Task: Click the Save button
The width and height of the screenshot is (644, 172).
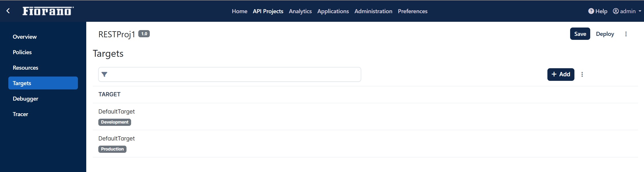Action: click(580, 34)
